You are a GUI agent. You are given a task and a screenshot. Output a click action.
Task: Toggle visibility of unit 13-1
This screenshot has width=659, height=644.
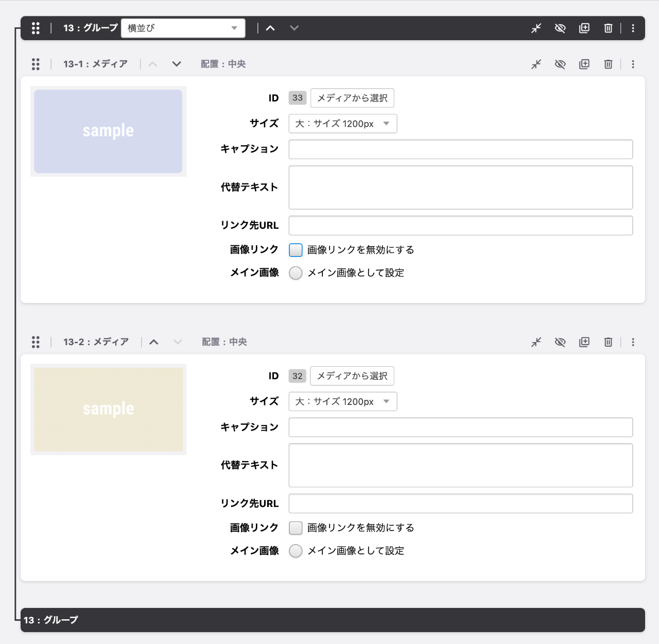tap(560, 64)
